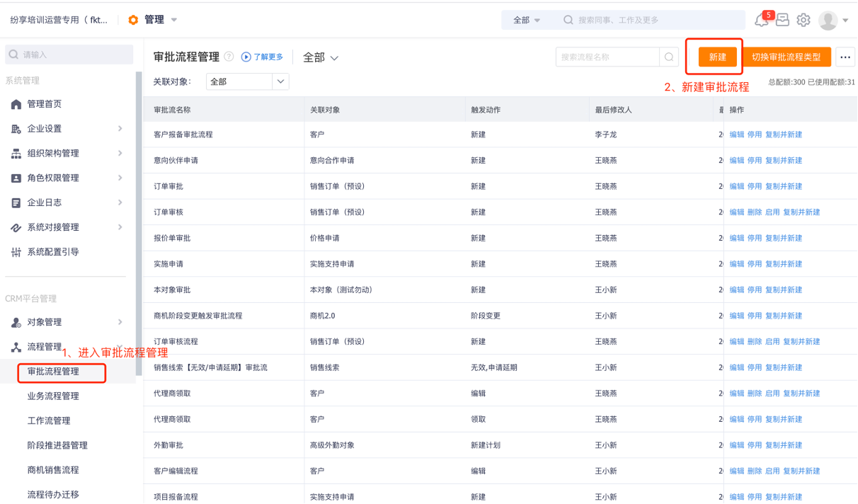858x504 pixels.
Task: Click 启用 for 代理商领取 编辑 row
Action: click(772, 394)
